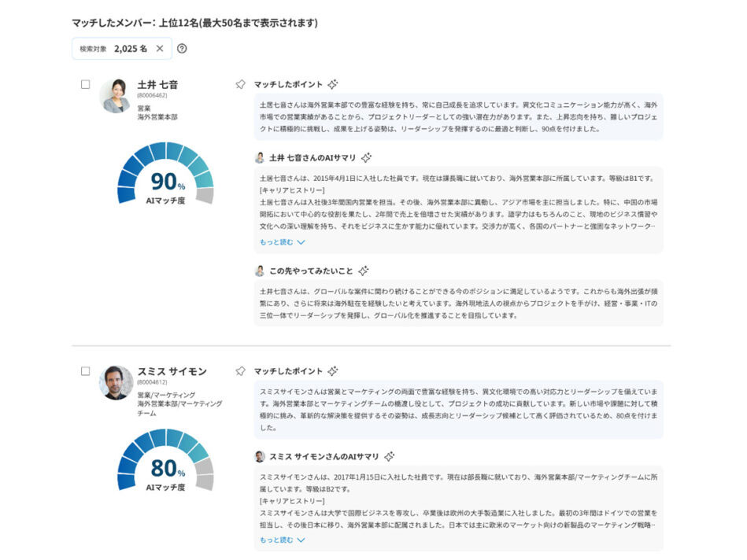Click sparkle icon beside スミス サイモンさんのAIサマリ
Image resolution: width=747 pixels, height=560 pixels.
click(389, 456)
